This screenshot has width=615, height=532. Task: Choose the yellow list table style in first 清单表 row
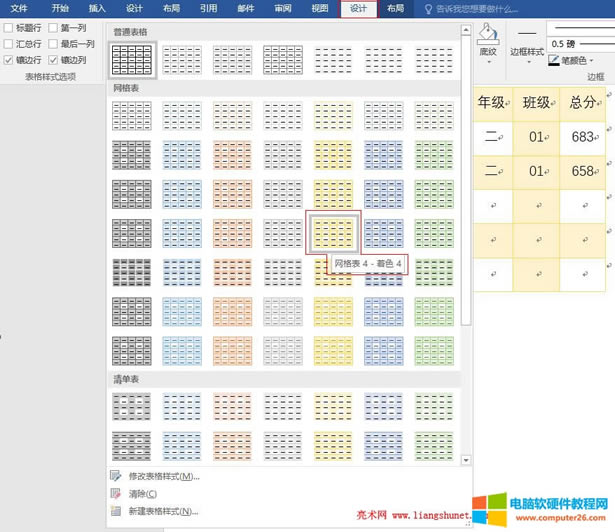333,406
